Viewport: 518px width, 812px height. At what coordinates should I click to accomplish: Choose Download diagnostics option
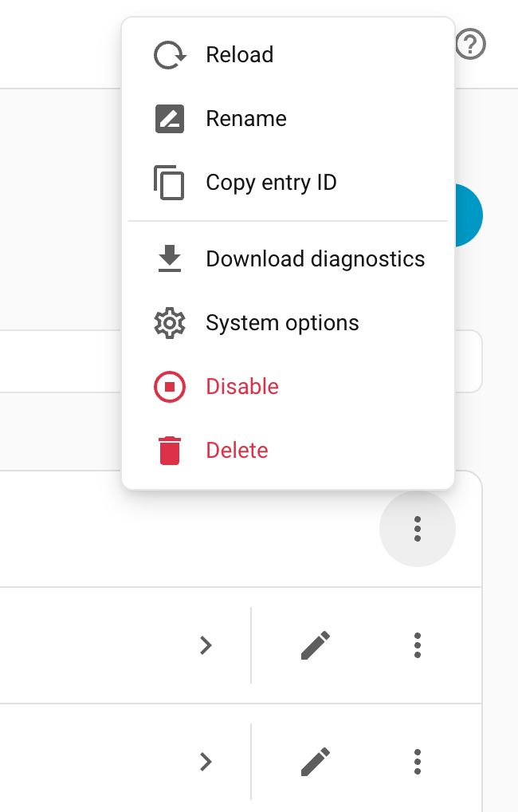pos(288,258)
